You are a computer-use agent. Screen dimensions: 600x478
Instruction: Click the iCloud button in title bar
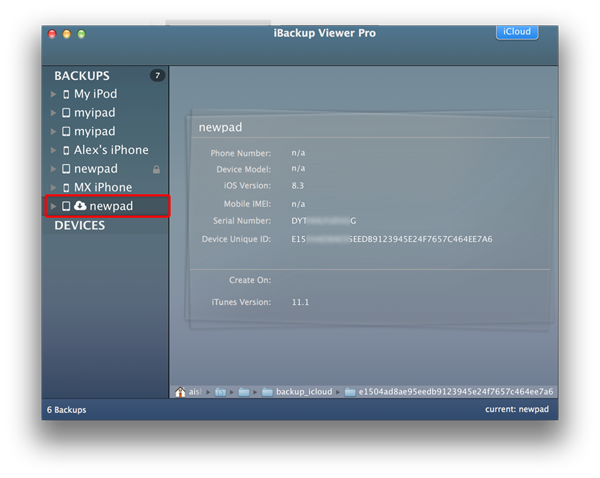pyautogui.click(x=517, y=32)
